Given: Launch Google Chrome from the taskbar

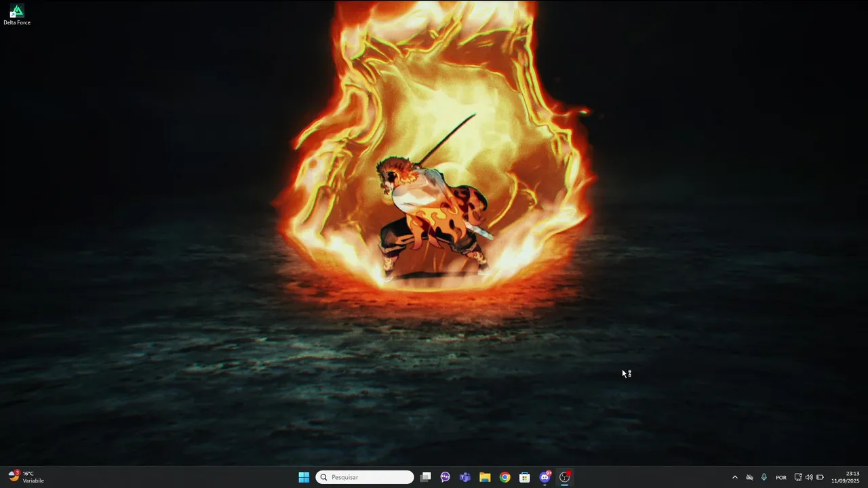Looking at the screenshot, I should click(505, 477).
